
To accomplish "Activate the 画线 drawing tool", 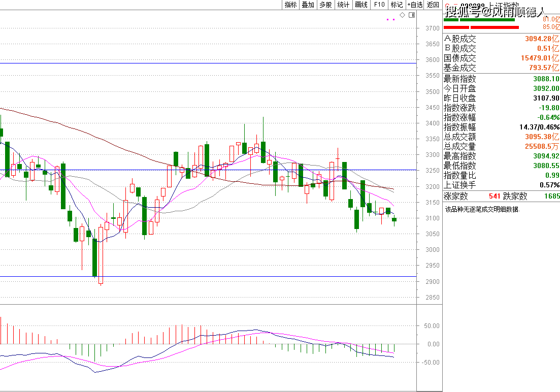I will [x=361, y=5].
